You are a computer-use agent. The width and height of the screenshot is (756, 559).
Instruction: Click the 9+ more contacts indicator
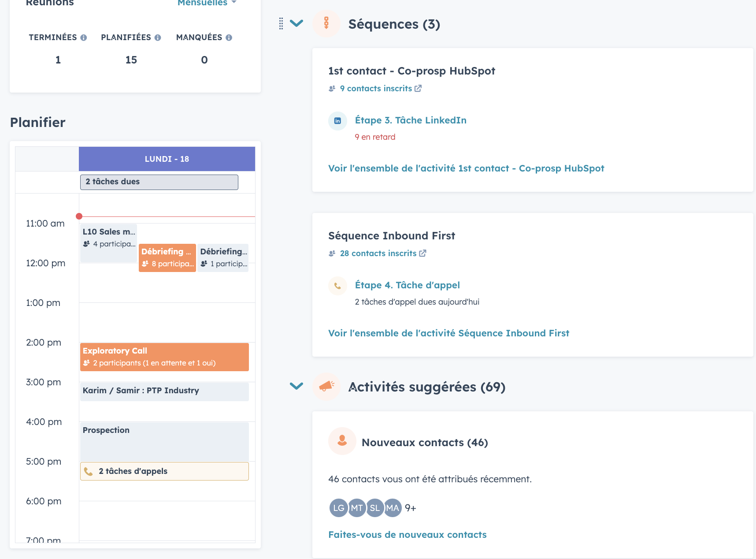tap(411, 508)
